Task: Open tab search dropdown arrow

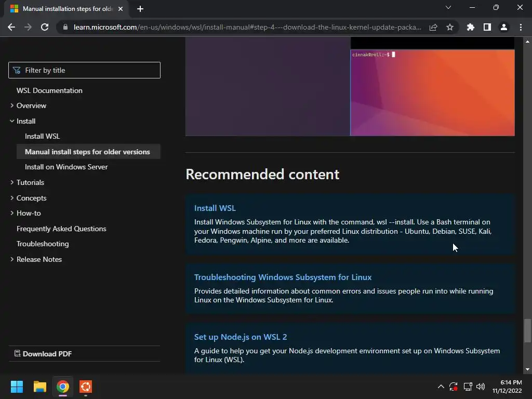Action: click(448, 7)
